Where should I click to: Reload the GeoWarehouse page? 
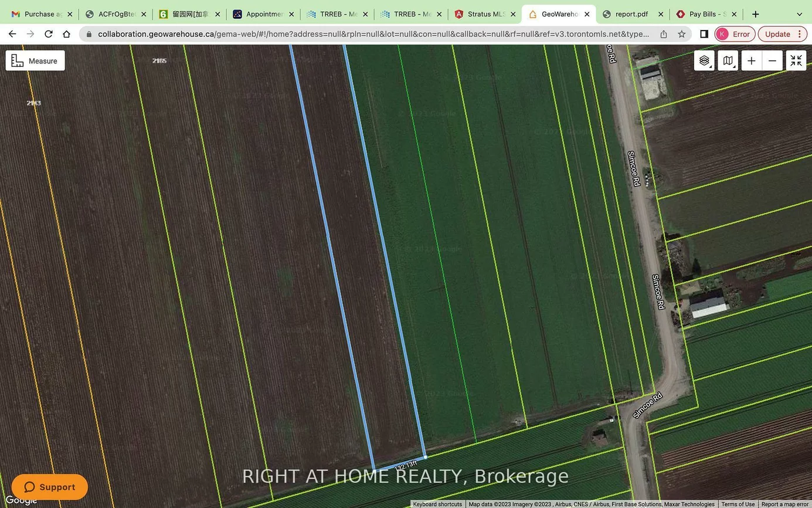[49, 33]
